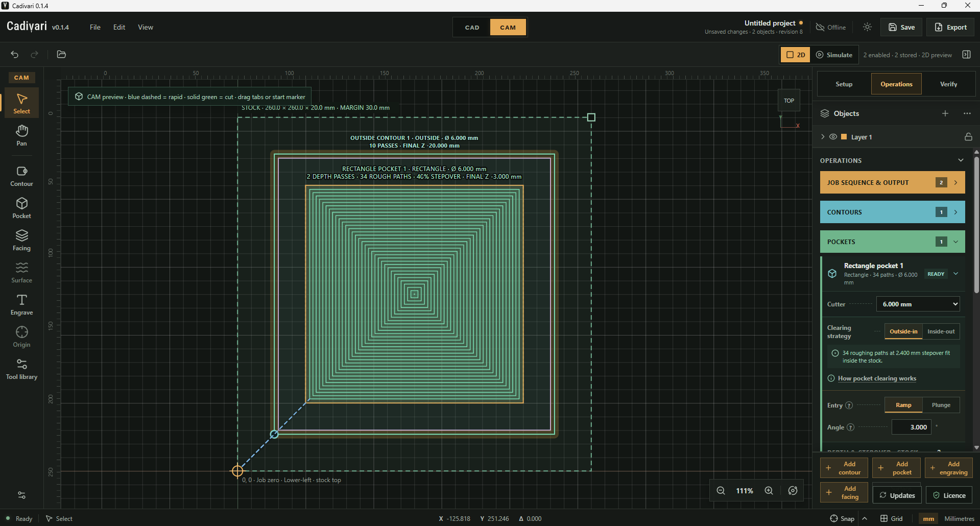Click Layer 1 orange color swatch
Image resolution: width=980 pixels, height=526 pixels.
click(844, 137)
